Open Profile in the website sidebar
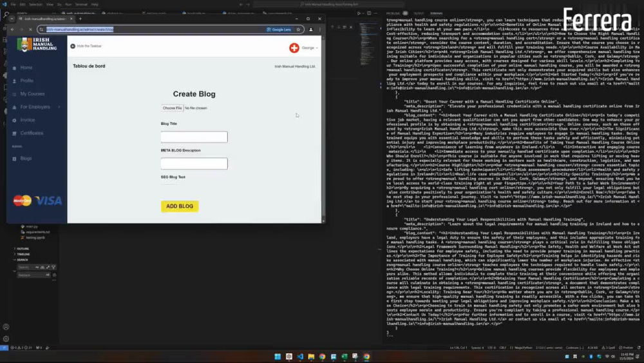This screenshot has width=644, height=363. click(x=26, y=81)
